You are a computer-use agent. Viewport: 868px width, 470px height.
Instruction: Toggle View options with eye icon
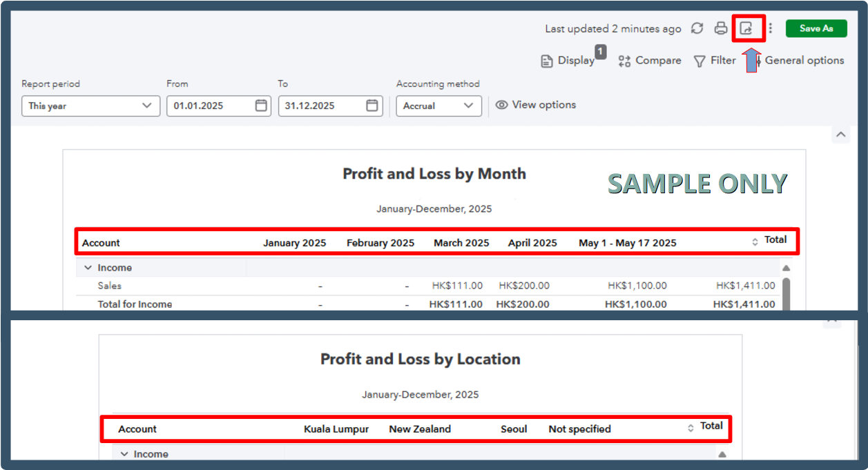[536, 105]
